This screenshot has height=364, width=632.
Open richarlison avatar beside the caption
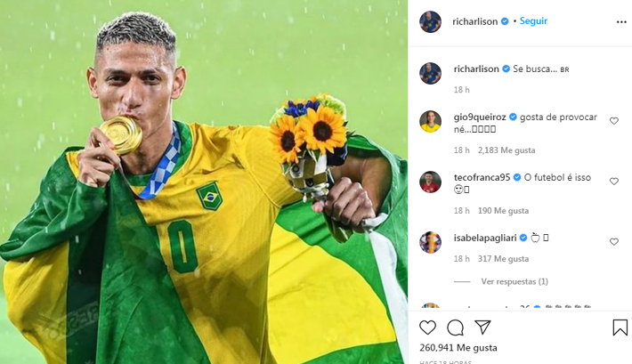pos(431,73)
